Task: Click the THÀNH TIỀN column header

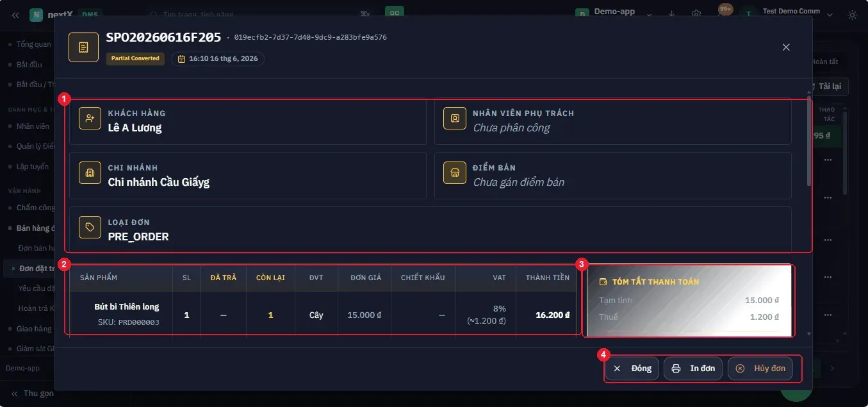Action: pyautogui.click(x=548, y=278)
